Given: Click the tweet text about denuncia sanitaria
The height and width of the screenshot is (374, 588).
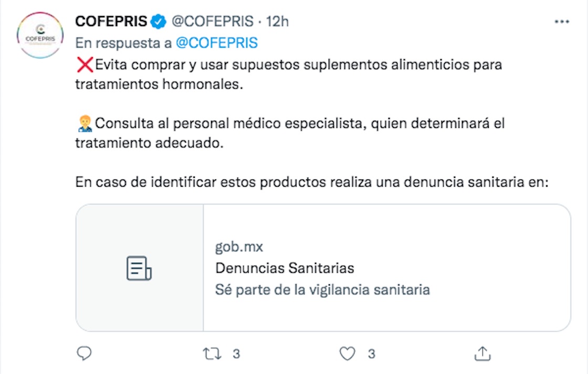Looking at the screenshot, I should coord(312,183).
